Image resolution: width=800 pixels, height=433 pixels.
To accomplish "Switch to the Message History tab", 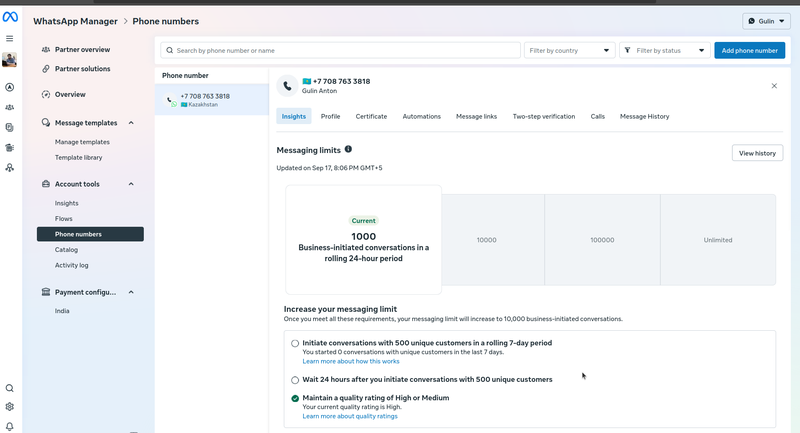I will [644, 116].
